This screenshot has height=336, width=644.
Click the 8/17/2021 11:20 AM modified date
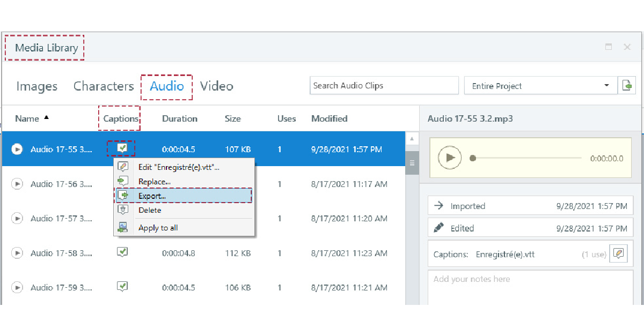click(x=349, y=218)
